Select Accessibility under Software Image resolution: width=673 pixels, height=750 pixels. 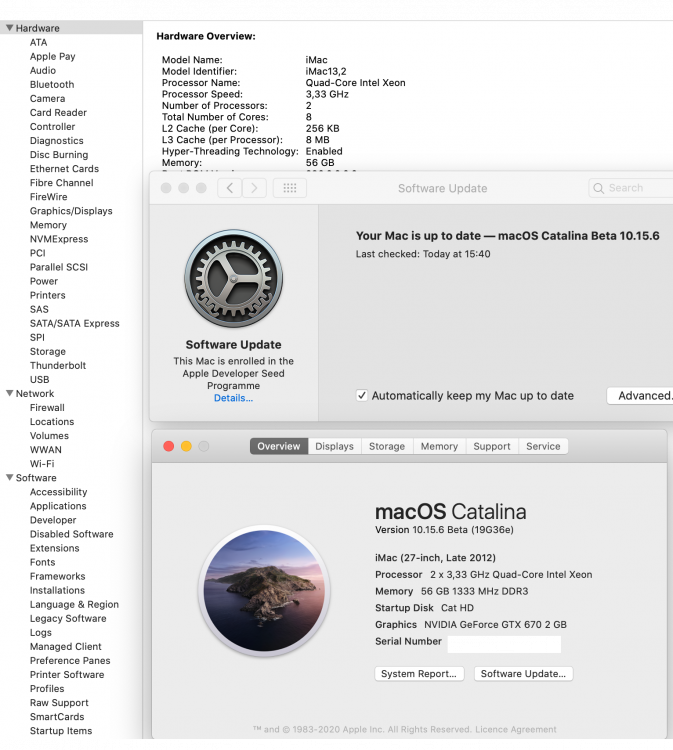point(58,492)
